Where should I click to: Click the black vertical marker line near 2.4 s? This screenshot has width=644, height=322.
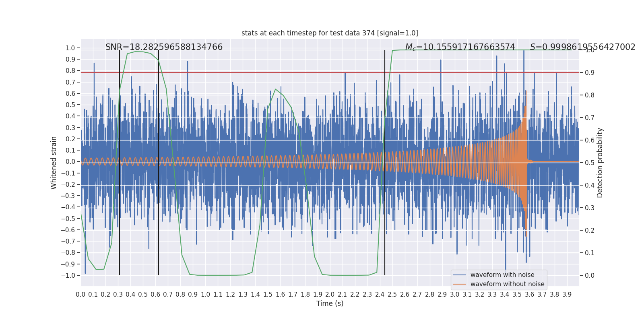(385, 163)
